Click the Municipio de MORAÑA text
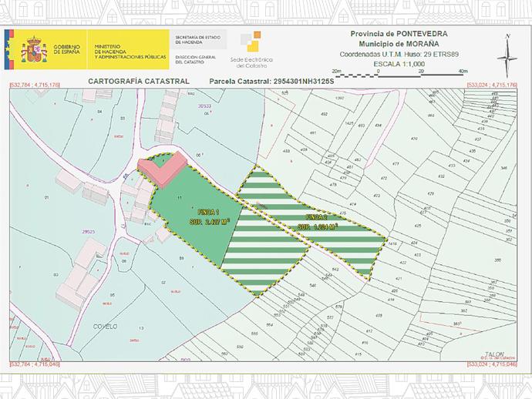 pyautogui.click(x=394, y=44)
